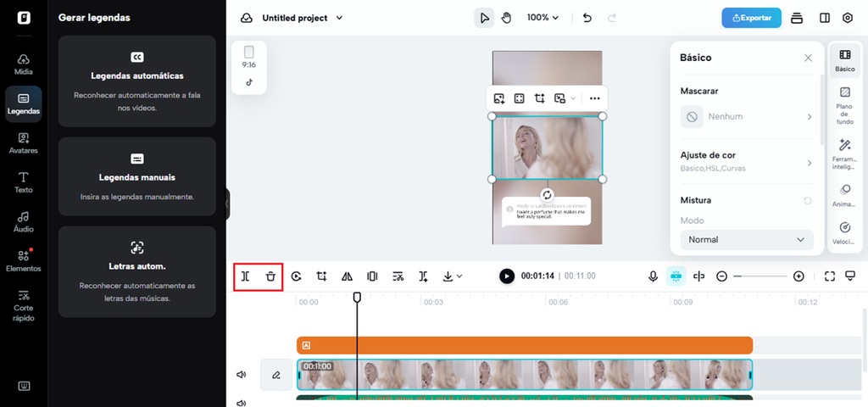Click the Split clip tool icon
Image resolution: width=868 pixels, height=407 pixels.
[246, 276]
